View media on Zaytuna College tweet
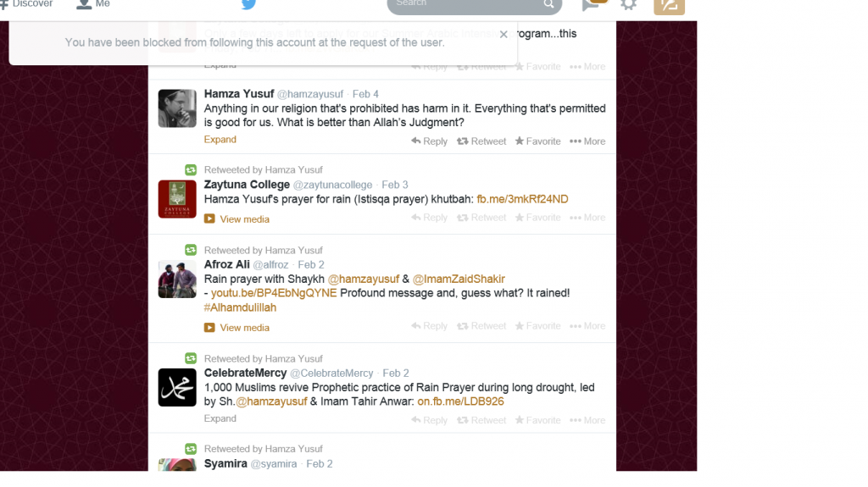 coord(245,219)
